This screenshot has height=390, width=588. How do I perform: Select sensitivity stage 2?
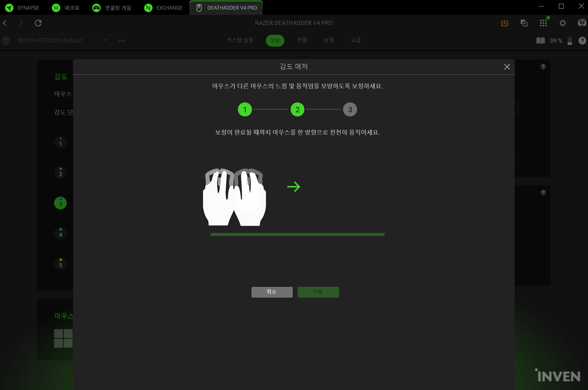pos(60,173)
